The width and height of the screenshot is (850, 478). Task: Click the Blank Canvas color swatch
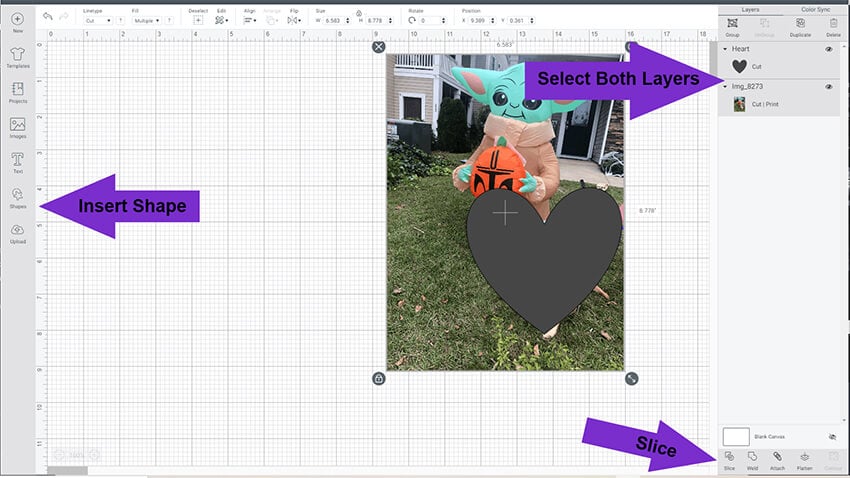[x=736, y=436]
